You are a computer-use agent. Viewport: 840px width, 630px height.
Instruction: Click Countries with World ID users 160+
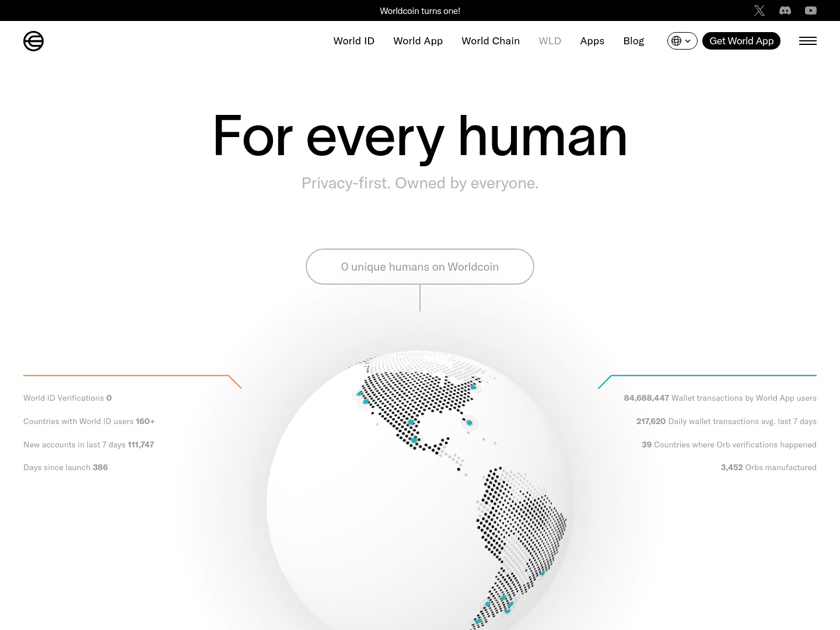click(x=89, y=421)
